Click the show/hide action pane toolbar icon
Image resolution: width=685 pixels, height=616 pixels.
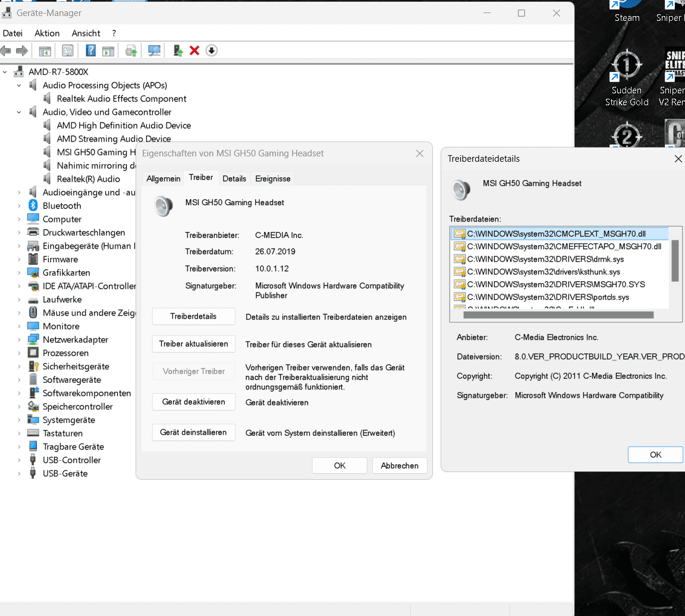click(108, 51)
